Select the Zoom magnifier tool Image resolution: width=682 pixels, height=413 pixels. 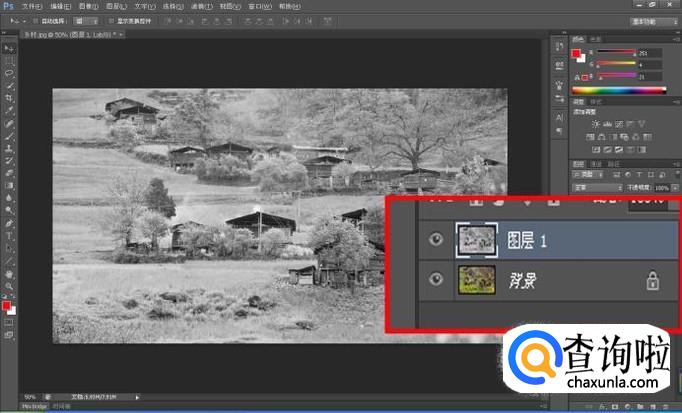[9, 285]
